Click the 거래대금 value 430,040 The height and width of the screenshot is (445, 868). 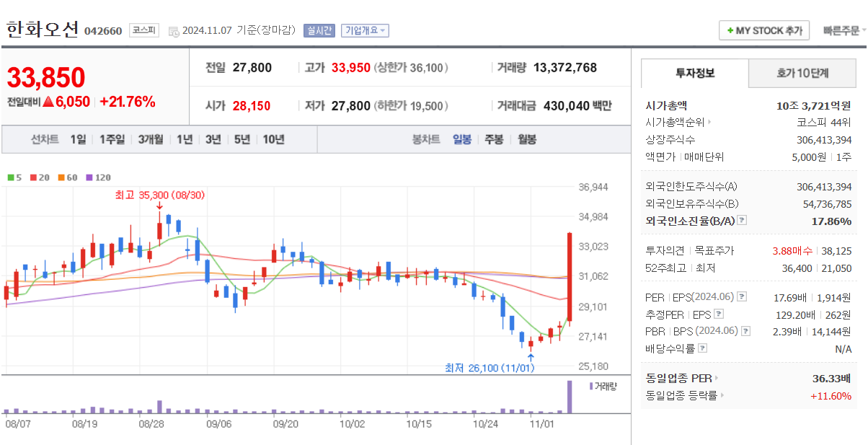565,106
